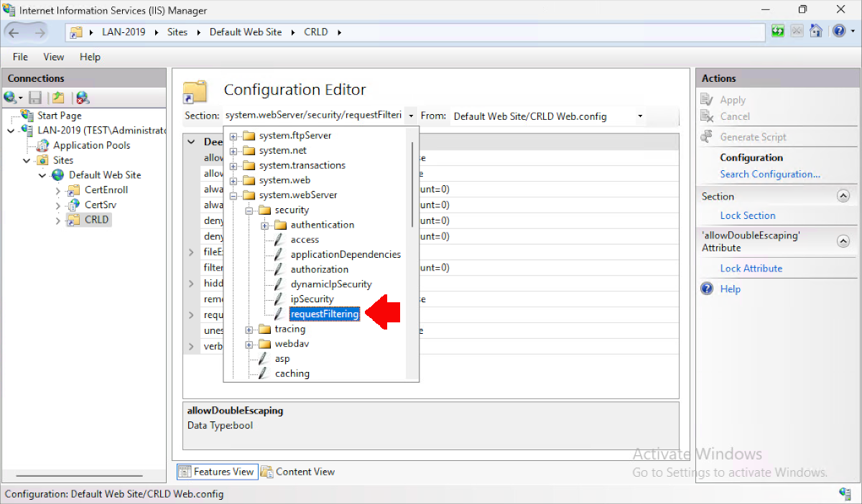862x504 pixels.
Task: Switch to the Content View tab
Action: click(x=298, y=472)
